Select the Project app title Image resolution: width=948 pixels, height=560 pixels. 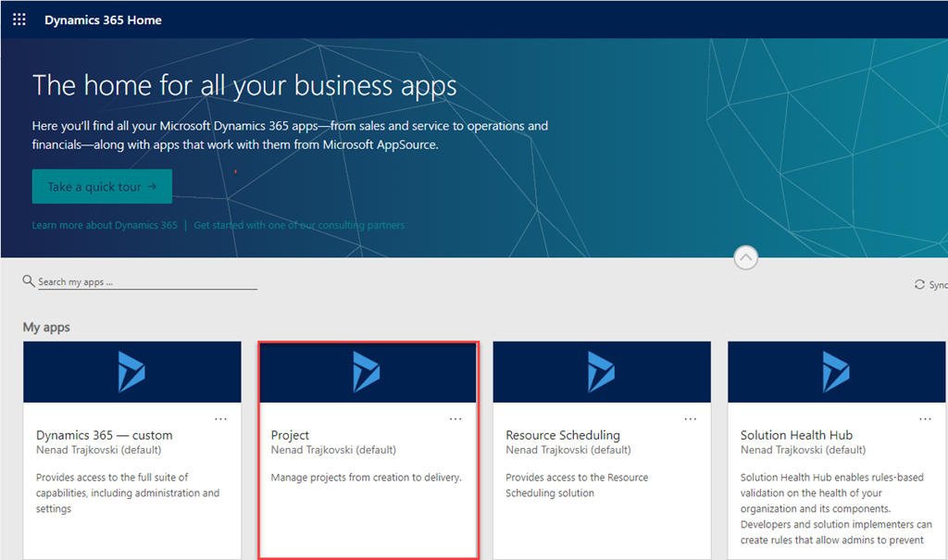click(290, 435)
